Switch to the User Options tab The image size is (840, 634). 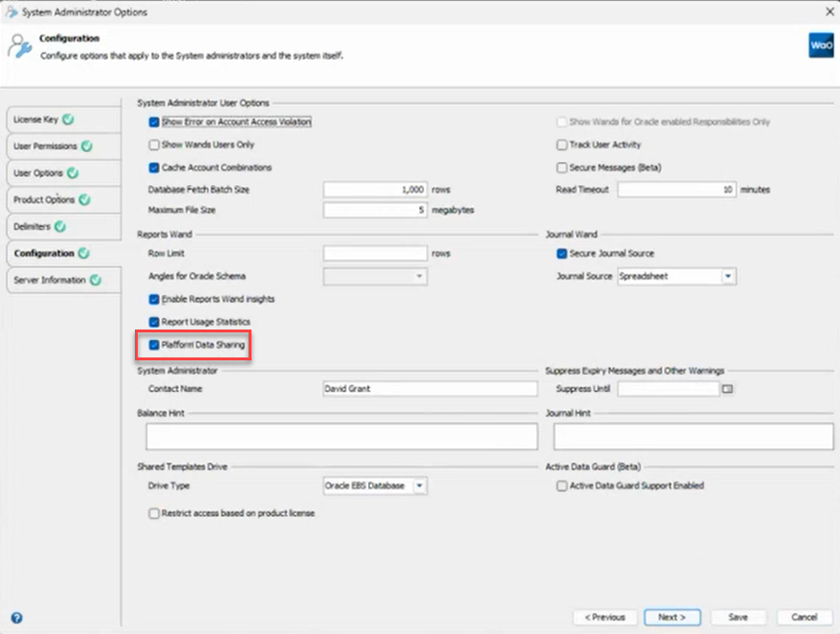[x=64, y=172]
